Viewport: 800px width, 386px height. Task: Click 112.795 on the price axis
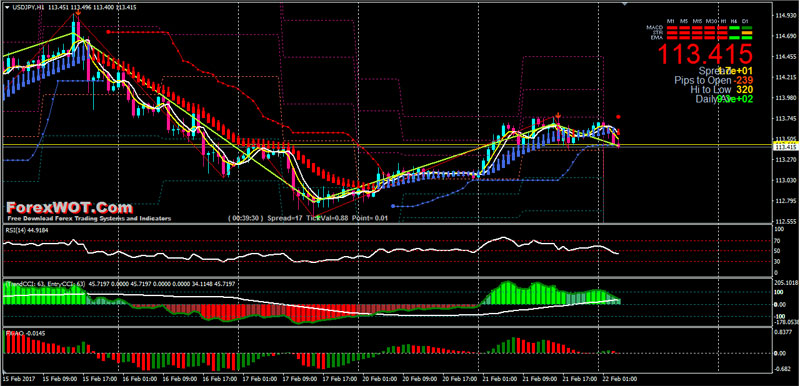[785, 200]
